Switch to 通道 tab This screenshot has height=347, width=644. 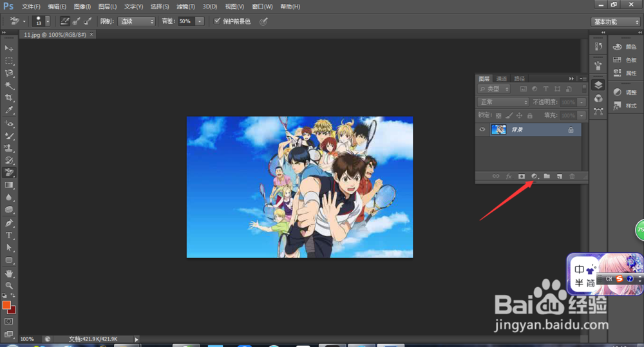pyautogui.click(x=502, y=79)
